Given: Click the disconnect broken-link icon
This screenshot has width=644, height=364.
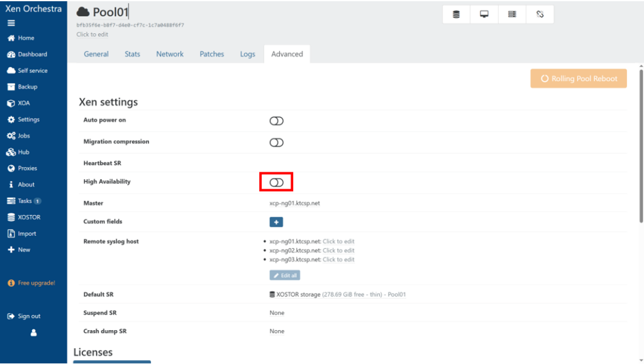Looking at the screenshot, I should pos(540,14).
